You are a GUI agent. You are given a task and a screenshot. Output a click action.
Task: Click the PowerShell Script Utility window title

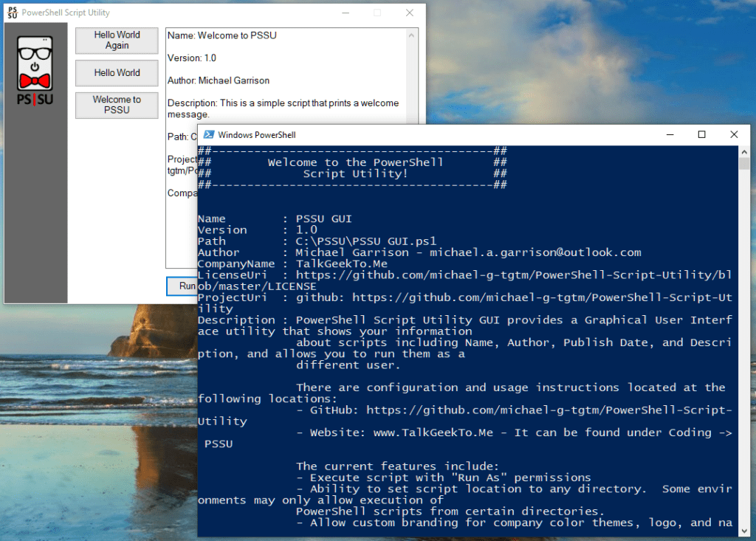point(66,13)
